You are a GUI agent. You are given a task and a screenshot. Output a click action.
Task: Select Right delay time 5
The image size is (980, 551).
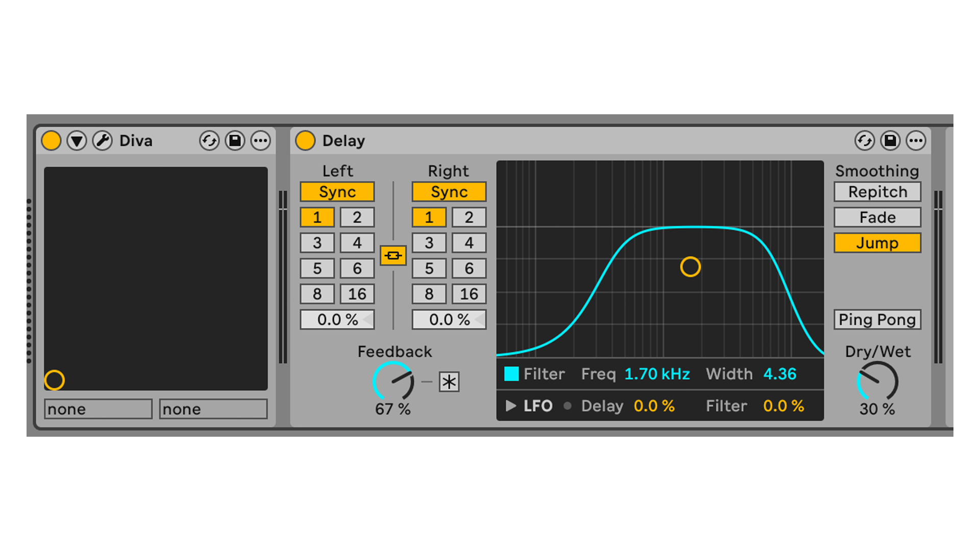coord(429,268)
